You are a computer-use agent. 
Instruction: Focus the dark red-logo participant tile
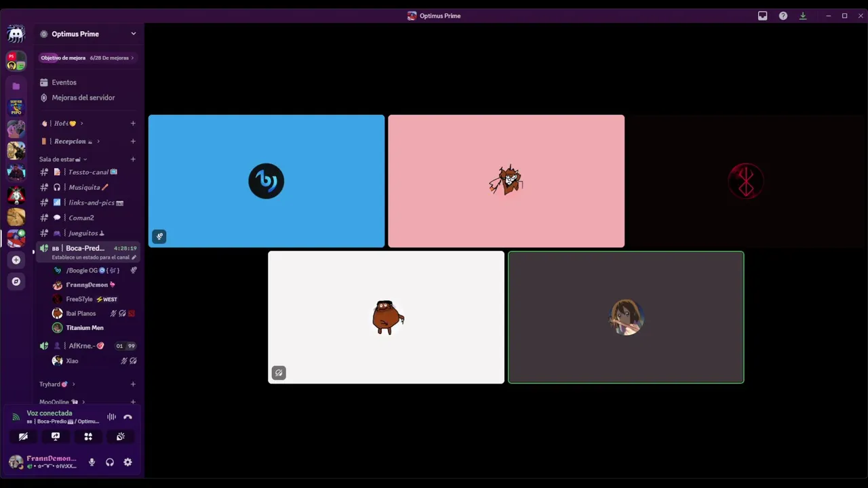coord(746,181)
